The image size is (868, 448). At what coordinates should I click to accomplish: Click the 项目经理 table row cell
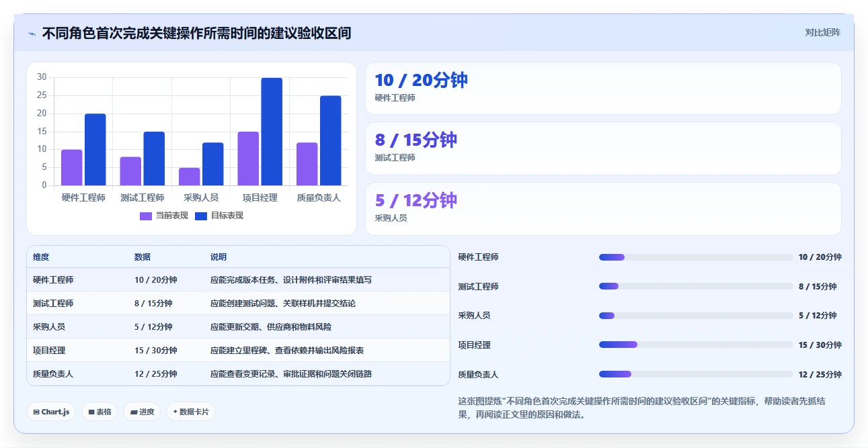pyautogui.click(x=49, y=350)
